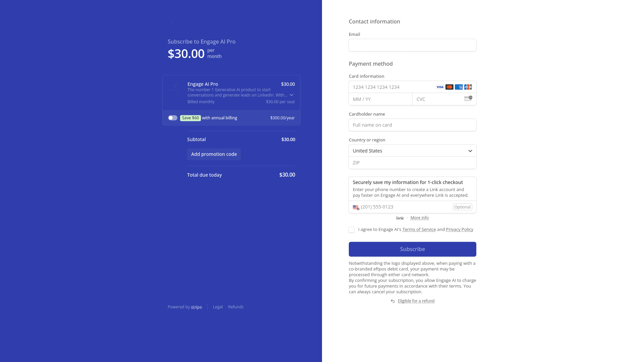The height and width of the screenshot is (362, 644).
Task: Select the Email input field
Action: [x=412, y=45]
